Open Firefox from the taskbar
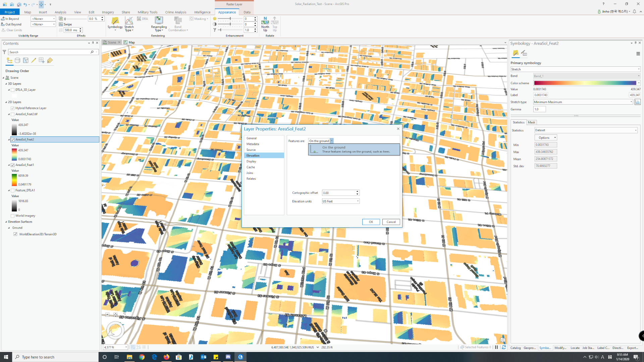Screen dimensions: 644x362 tap(166, 357)
